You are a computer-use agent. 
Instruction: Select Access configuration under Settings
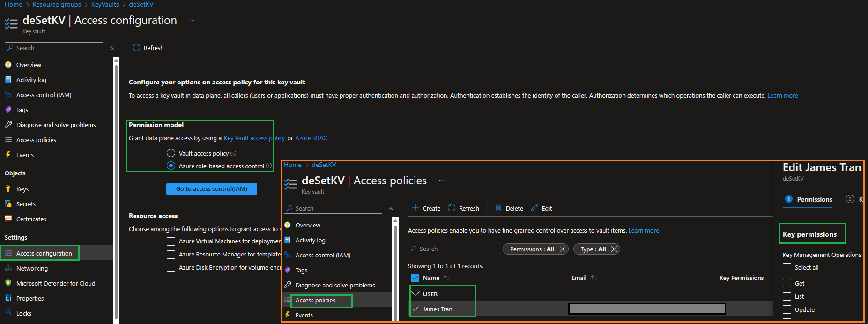point(44,253)
